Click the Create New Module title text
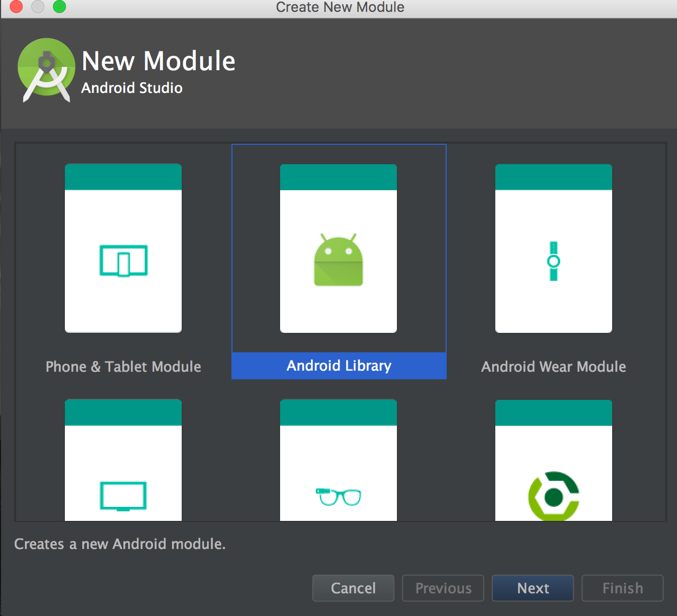The height and width of the screenshot is (616, 677). pos(340,7)
